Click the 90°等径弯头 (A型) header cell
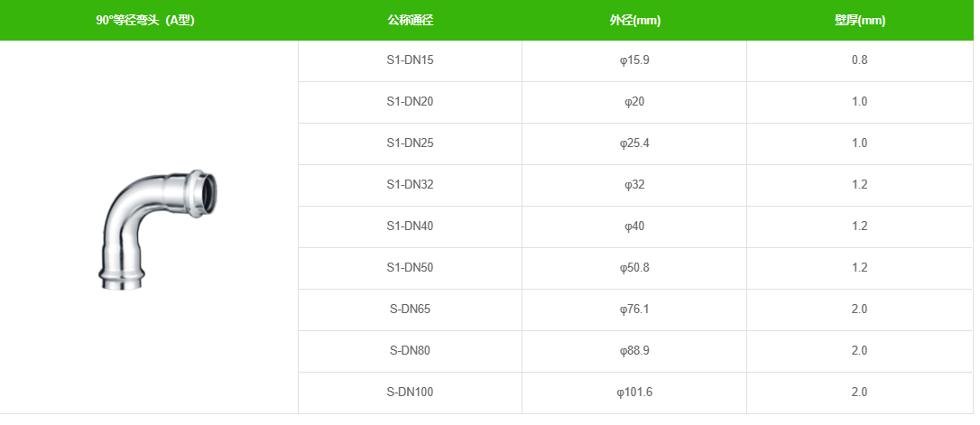The height and width of the screenshot is (425, 980). [145, 21]
